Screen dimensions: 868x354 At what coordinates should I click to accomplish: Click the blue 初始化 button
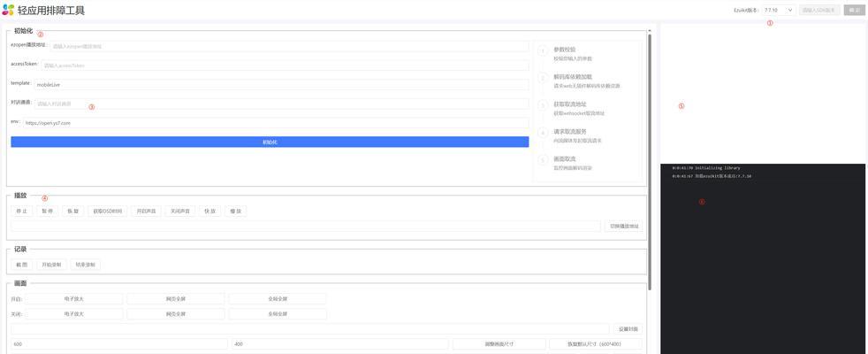270,142
